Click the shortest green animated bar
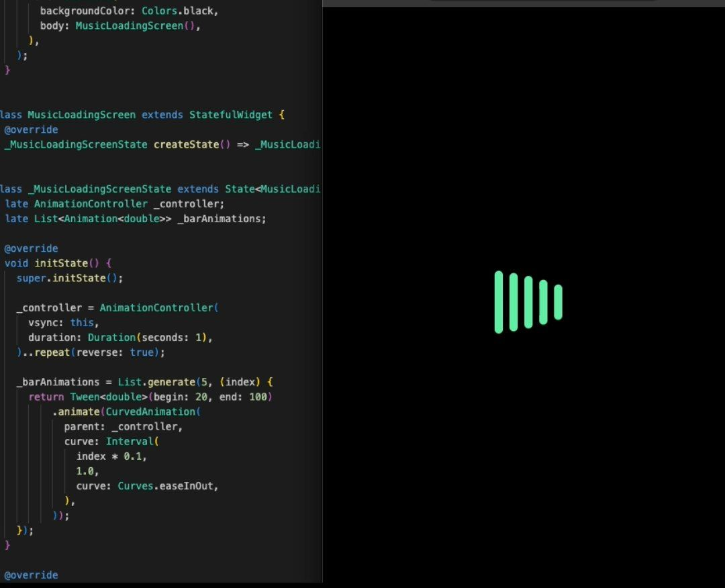 (x=559, y=302)
